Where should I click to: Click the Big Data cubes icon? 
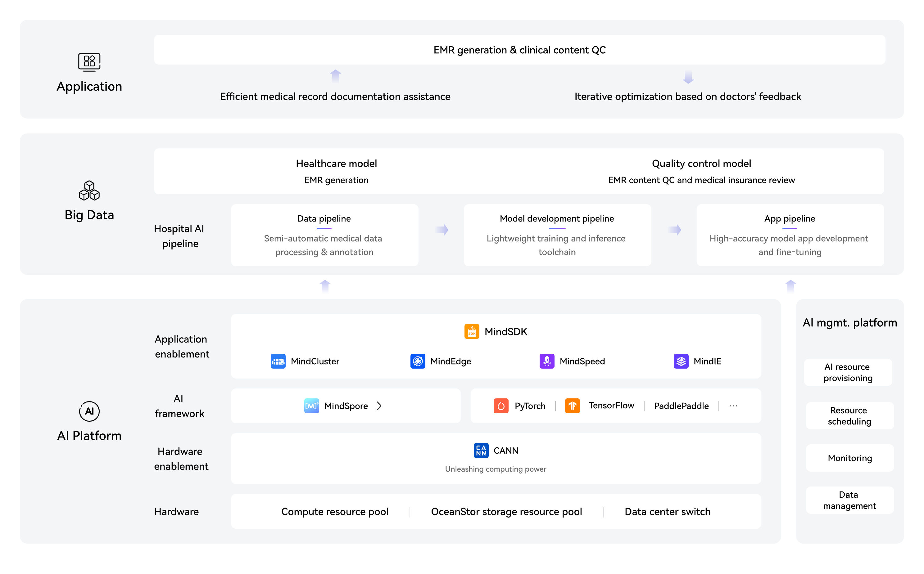(x=89, y=191)
